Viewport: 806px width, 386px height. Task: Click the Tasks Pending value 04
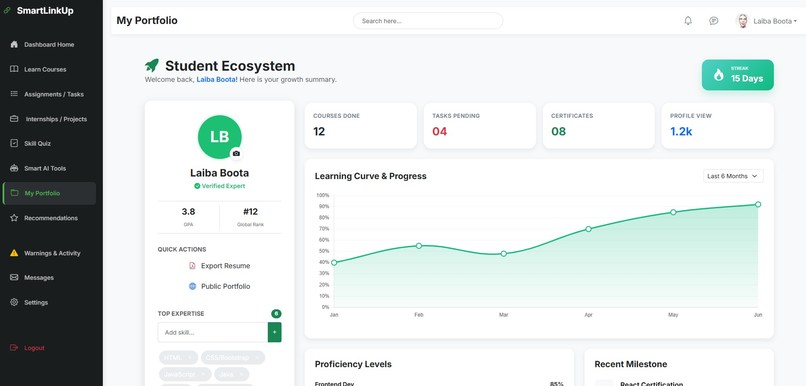[x=439, y=132]
